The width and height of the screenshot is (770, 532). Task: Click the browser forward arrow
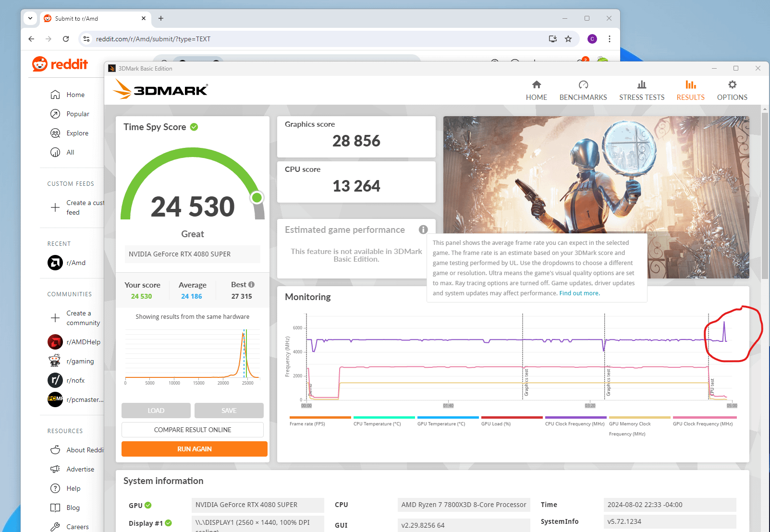[49, 39]
